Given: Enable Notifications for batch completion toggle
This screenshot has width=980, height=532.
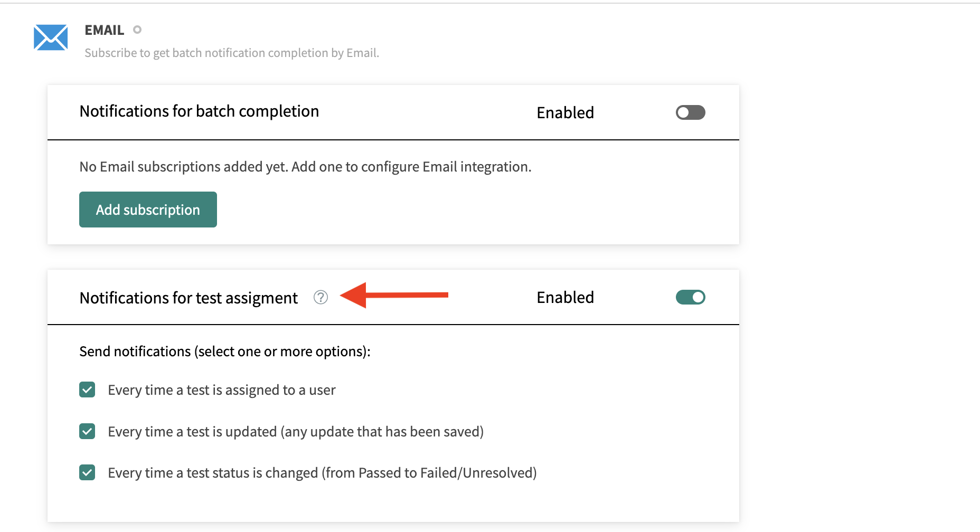Looking at the screenshot, I should [690, 112].
